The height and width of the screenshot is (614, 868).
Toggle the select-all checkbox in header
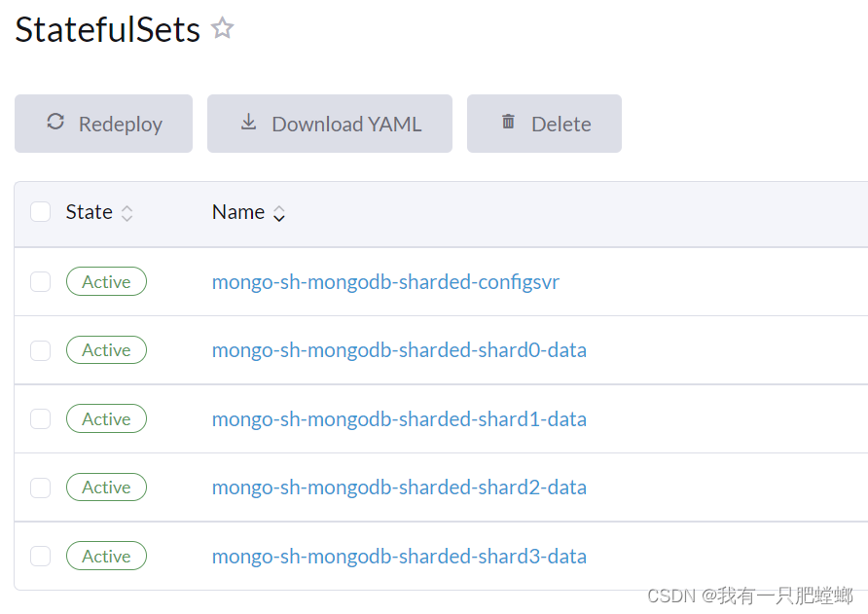(40, 212)
